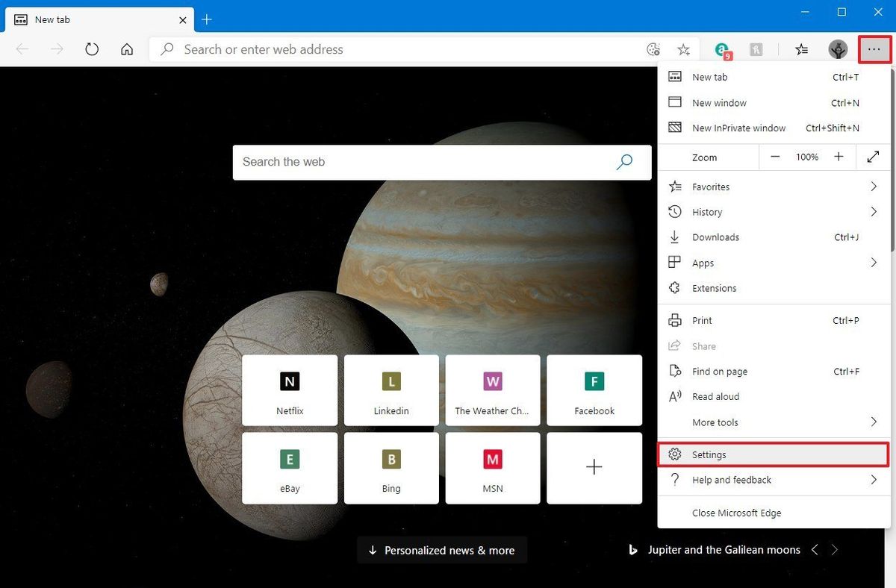Click the Jupiter and the Galilean moons link

(x=724, y=550)
